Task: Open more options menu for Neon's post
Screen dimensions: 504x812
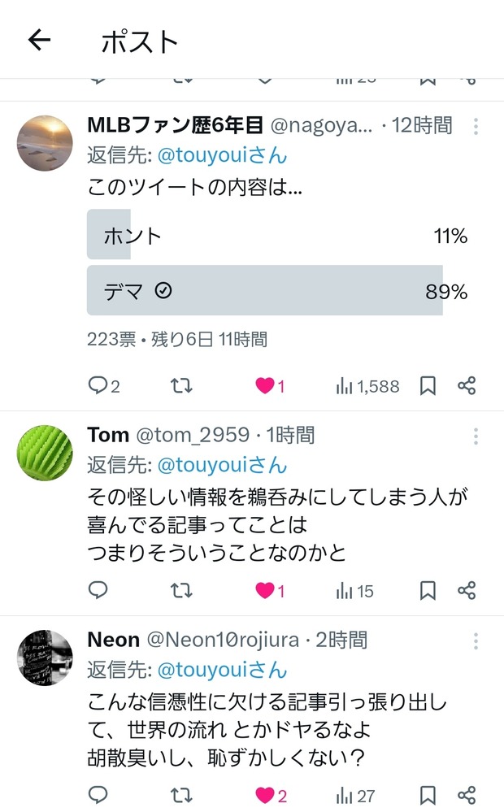Action: coord(476,641)
